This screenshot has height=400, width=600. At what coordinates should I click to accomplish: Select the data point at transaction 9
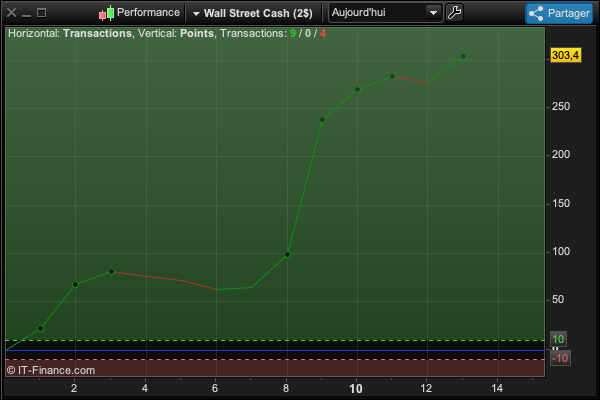(x=322, y=120)
